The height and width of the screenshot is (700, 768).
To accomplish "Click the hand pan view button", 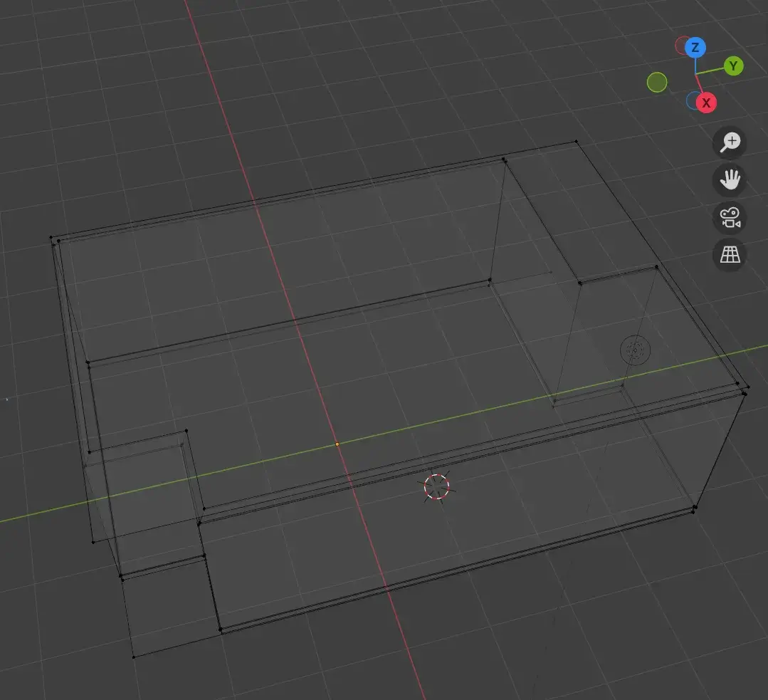I will 730,179.
